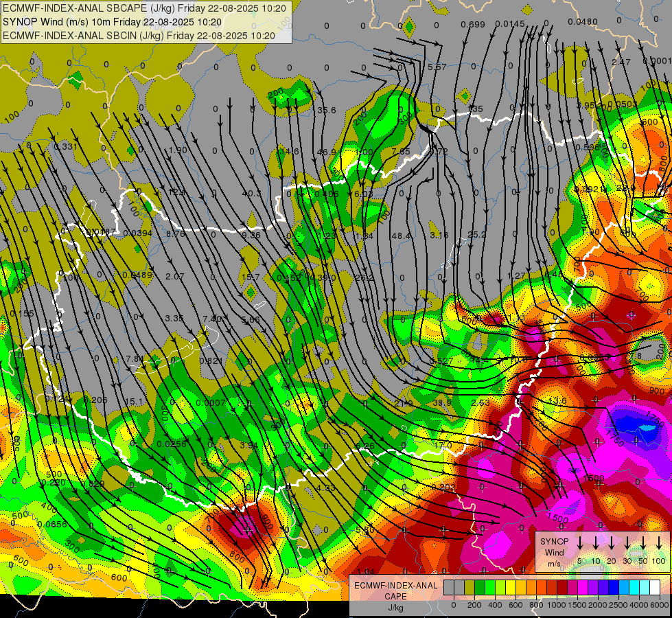The image size is (672, 618).
Task: Click the map value 5.57
Action: 437,67
